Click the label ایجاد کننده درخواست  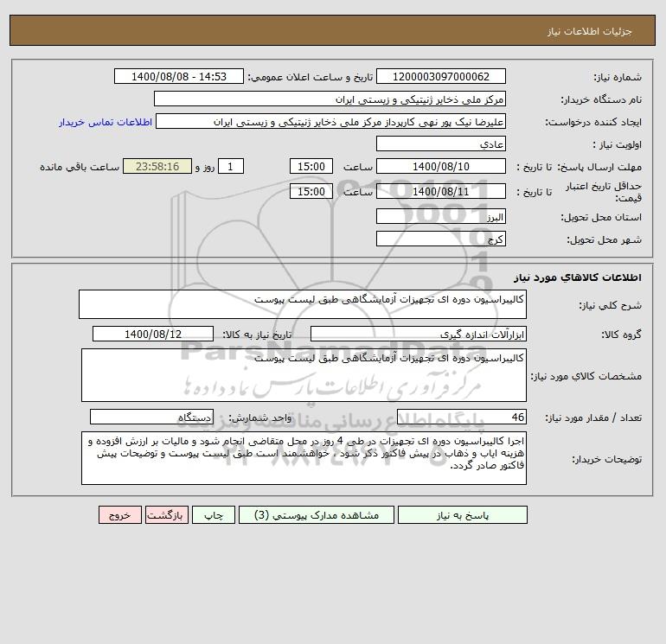593,122
